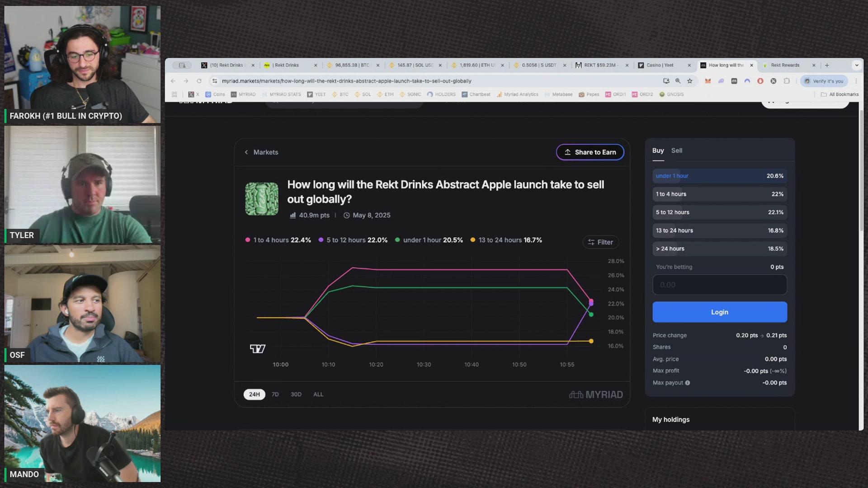Open the chart Filter control
Screen dimensions: 868x488
coord(600,242)
